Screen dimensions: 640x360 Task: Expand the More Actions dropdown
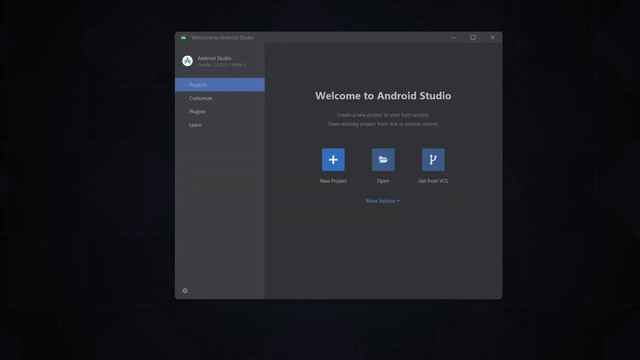(x=382, y=201)
